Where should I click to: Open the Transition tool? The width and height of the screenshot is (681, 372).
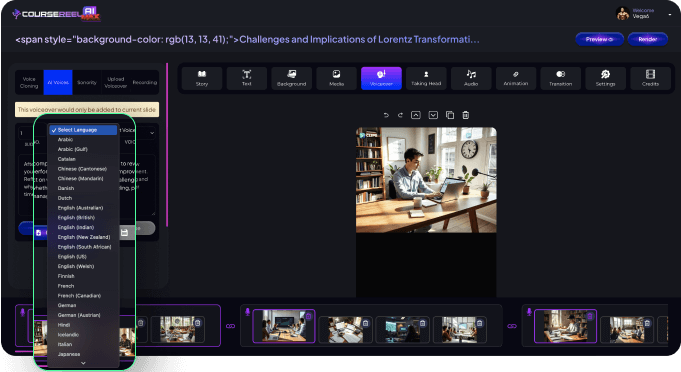pos(561,78)
